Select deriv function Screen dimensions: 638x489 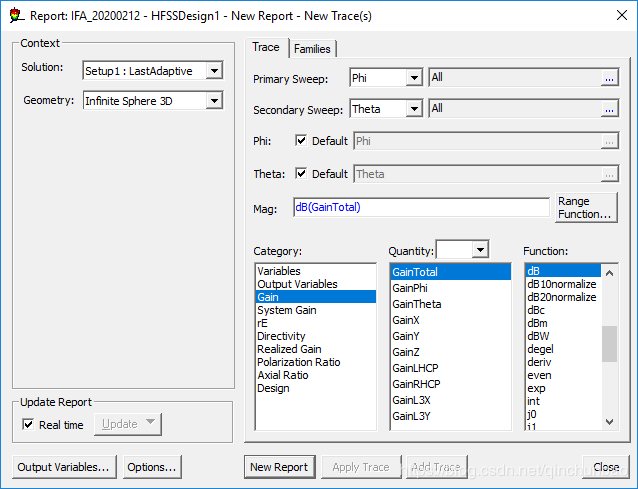(x=563, y=362)
